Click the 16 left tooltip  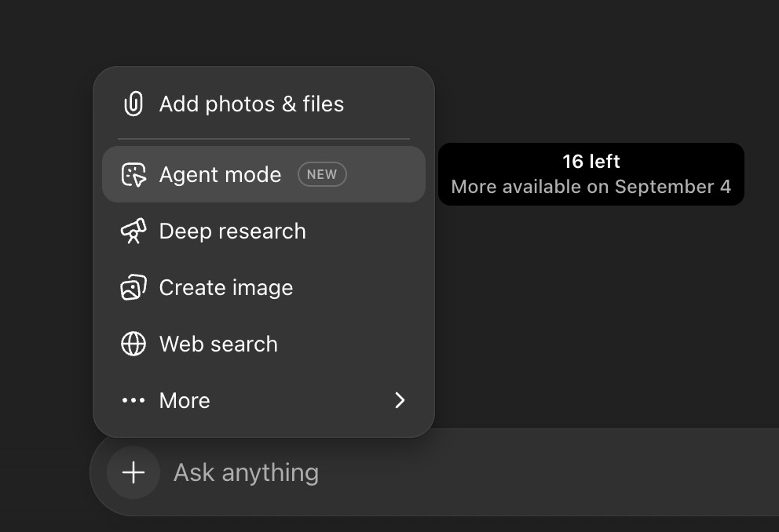click(591, 174)
